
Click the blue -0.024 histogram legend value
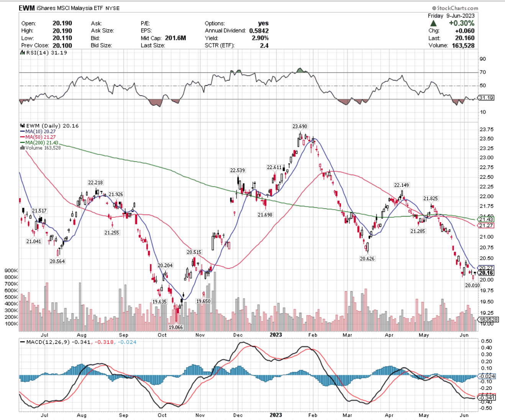[127, 342]
